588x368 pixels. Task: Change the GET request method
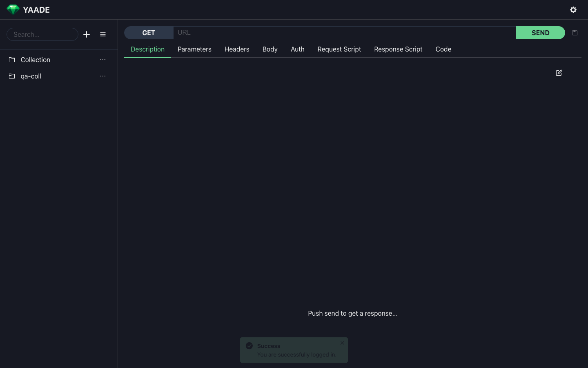pyautogui.click(x=149, y=33)
